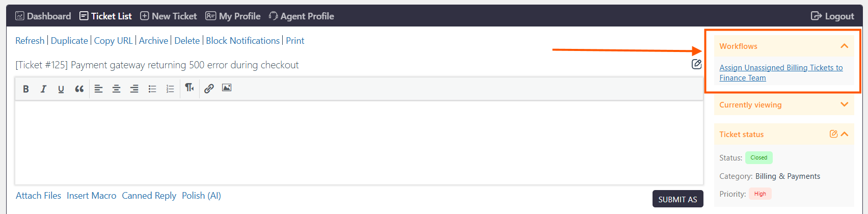Insert a hyperlink in the editor
Image resolution: width=868 pixels, height=214 pixels.
click(x=209, y=89)
